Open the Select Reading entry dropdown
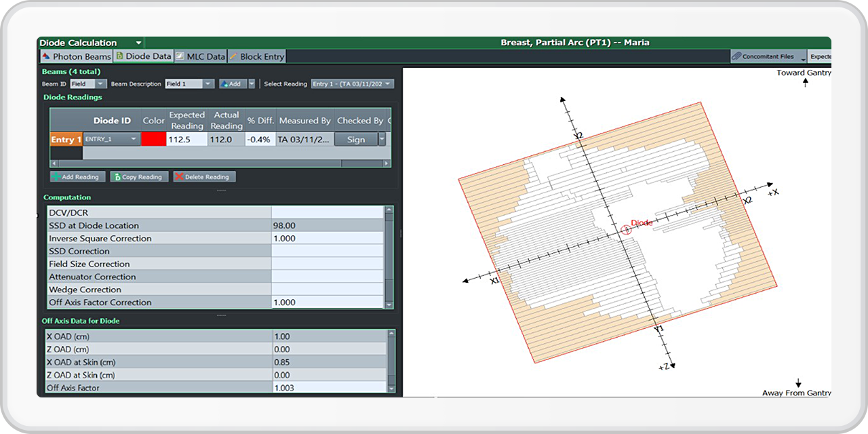 [x=388, y=84]
